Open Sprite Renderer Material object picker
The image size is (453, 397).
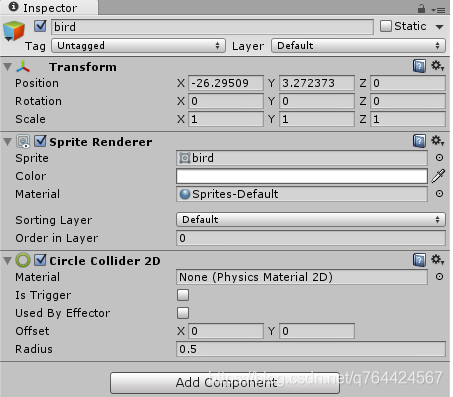click(439, 194)
